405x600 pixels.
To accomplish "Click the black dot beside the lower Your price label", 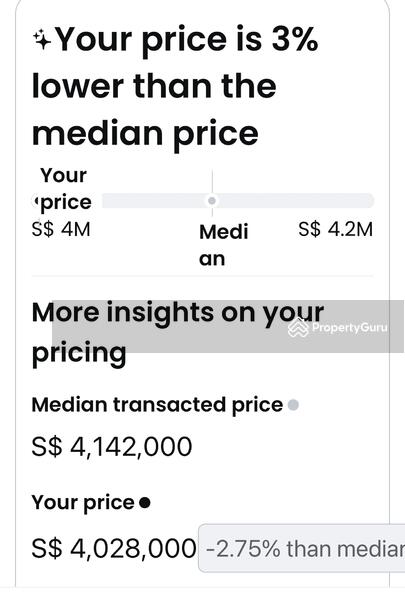I will tap(145, 502).
